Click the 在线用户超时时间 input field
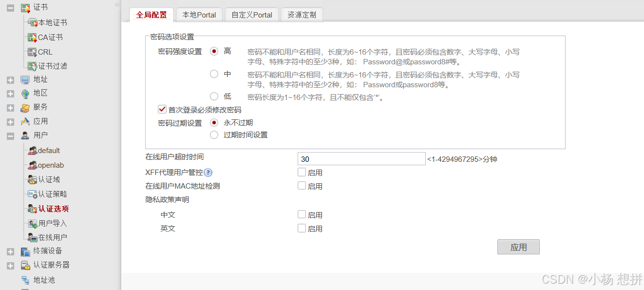Screen dimensions: 644x290 coord(361,159)
